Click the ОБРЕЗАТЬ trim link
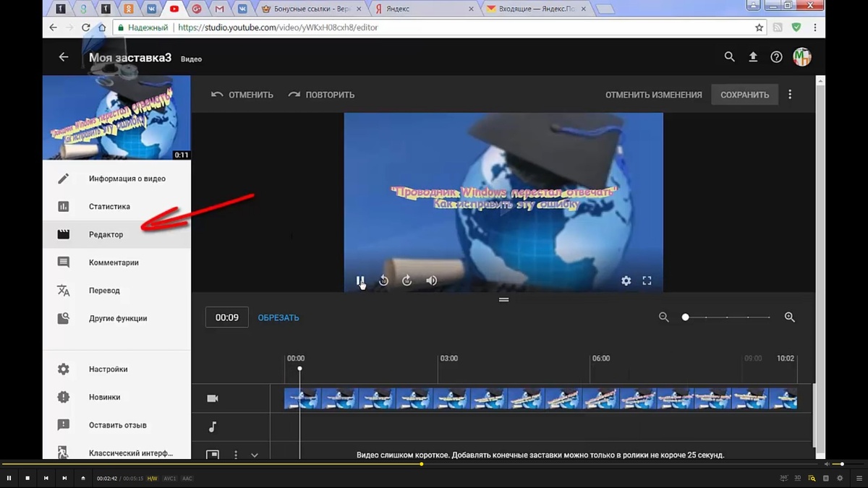This screenshot has width=868, height=488. [278, 317]
